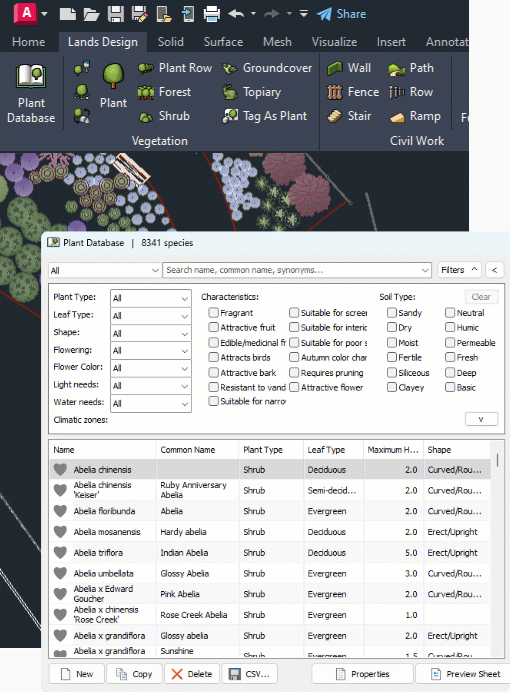The height and width of the screenshot is (692, 510).
Task: Click the Delete button with red X
Action: [x=192, y=674]
